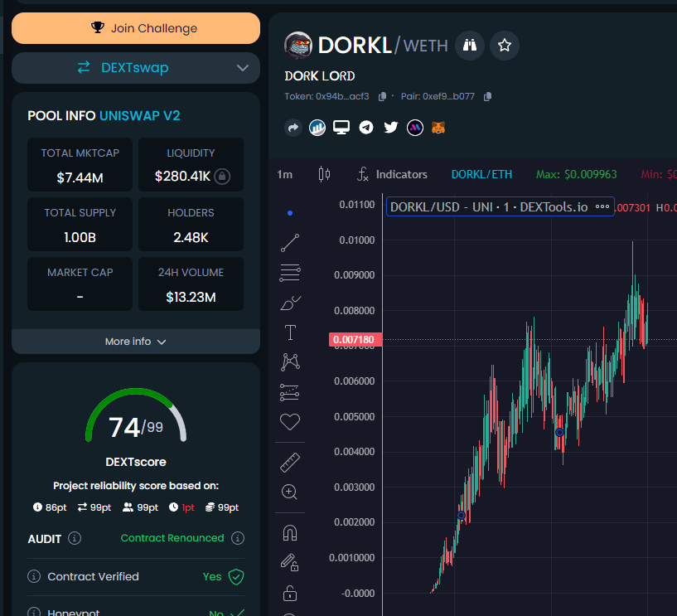The image size is (677, 616).
Task: Click the 99pt holders score
Action: [140, 507]
